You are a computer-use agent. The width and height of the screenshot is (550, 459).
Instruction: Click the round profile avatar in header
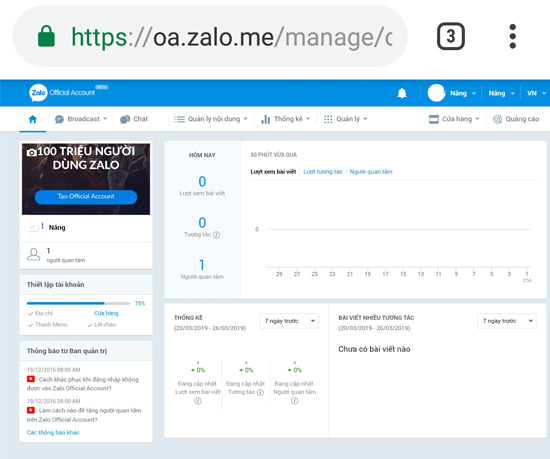tap(436, 93)
